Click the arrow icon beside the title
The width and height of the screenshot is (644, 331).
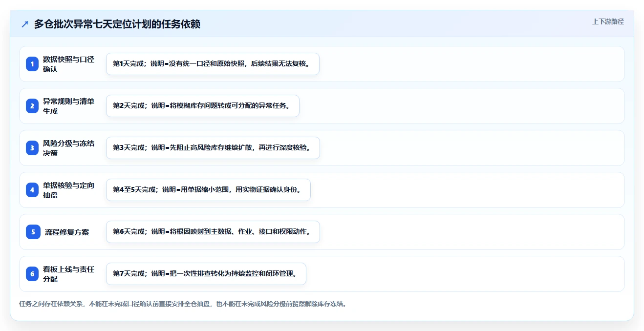25,24
